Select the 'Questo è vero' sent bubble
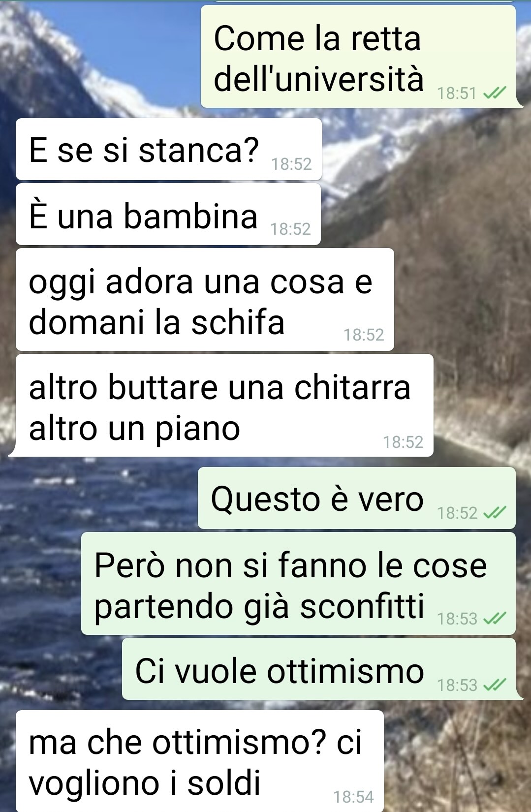Screen dimensions: 531x812 pyautogui.click(x=357, y=498)
